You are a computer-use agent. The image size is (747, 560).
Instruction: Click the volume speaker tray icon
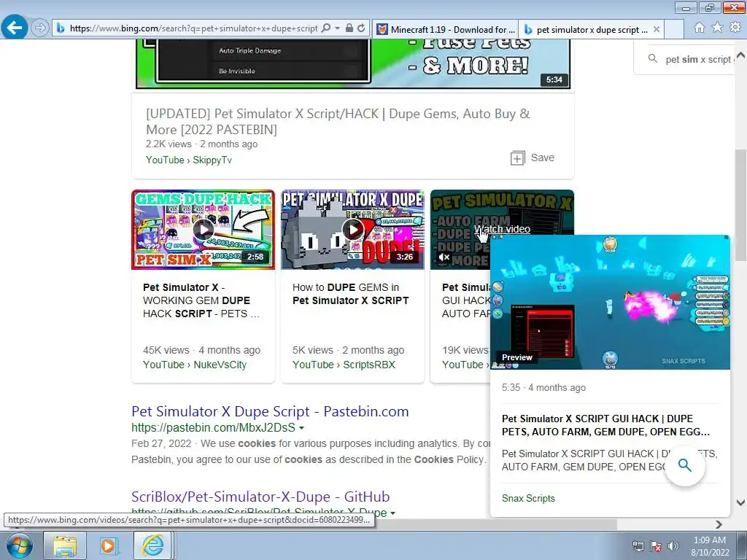point(673,546)
